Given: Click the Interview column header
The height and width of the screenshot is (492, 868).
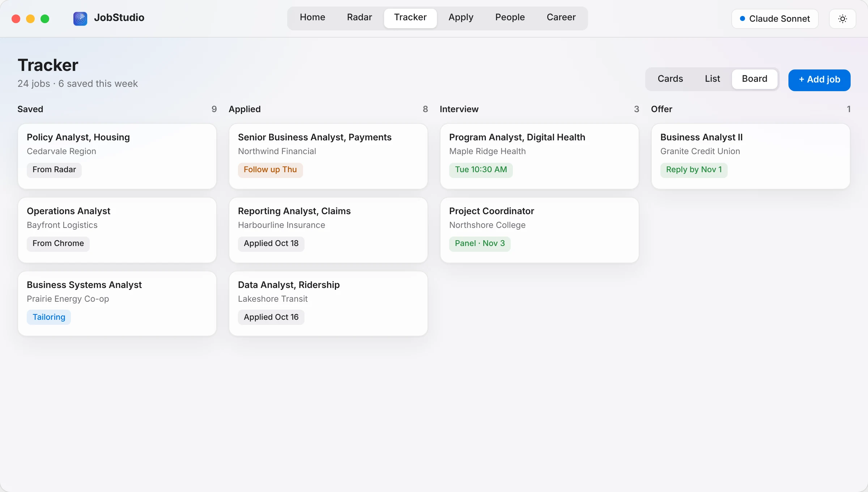Looking at the screenshot, I should tap(459, 109).
